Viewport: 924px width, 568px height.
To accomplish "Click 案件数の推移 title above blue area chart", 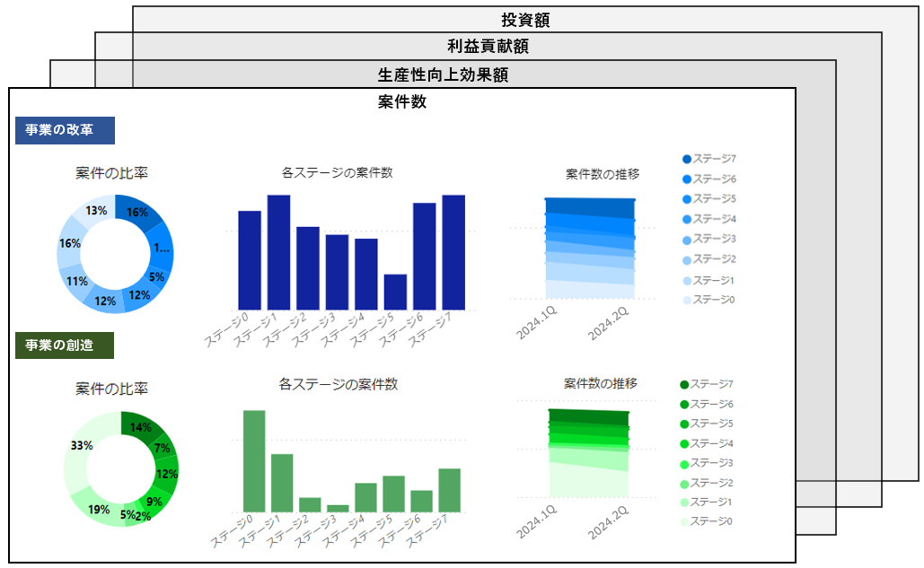I will 603,174.
